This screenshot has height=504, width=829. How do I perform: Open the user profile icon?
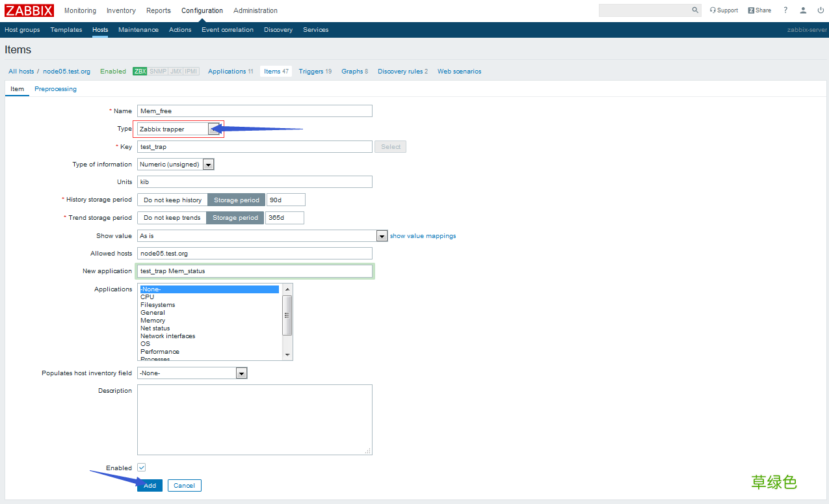[803, 10]
